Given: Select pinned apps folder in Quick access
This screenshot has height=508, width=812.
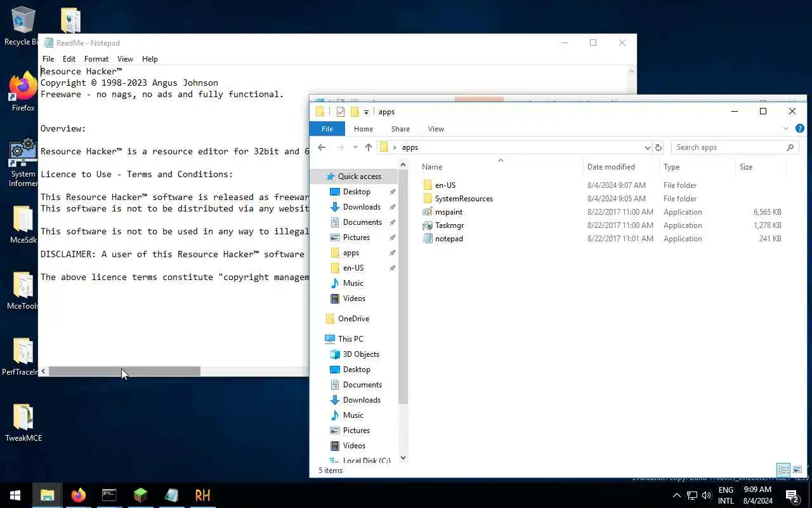Looking at the screenshot, I should (x=351, y=253).
